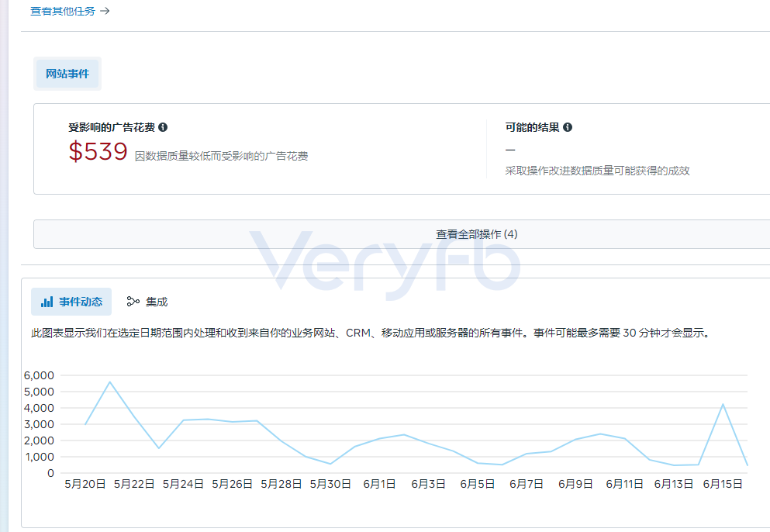Click info icon next to 可能的结果

pos(568,127)
